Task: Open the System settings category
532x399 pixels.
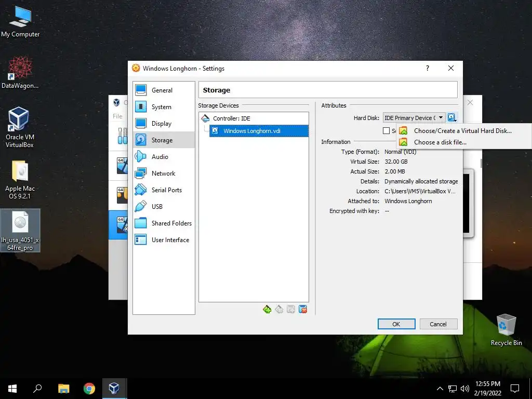Action: coord(164,107)
